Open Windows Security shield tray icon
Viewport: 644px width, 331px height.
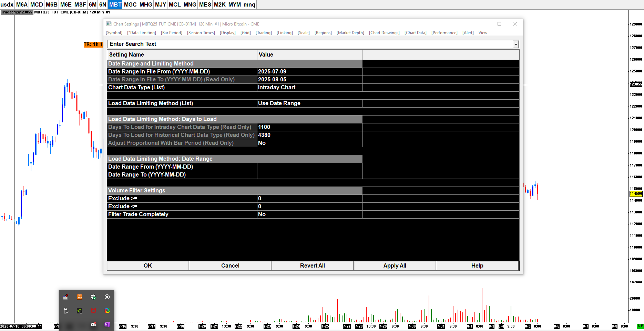click(93, 297)
